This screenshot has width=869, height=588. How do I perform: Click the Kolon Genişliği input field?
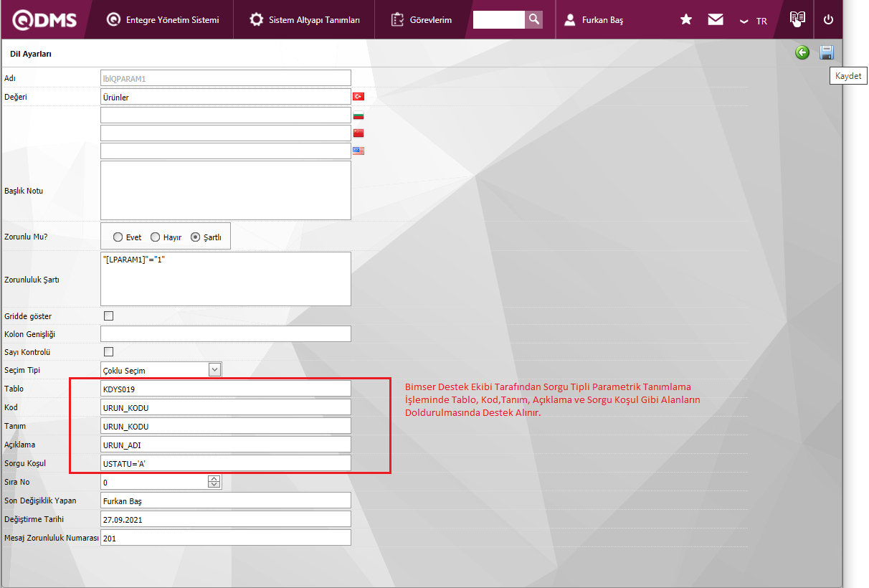point(226,333)
